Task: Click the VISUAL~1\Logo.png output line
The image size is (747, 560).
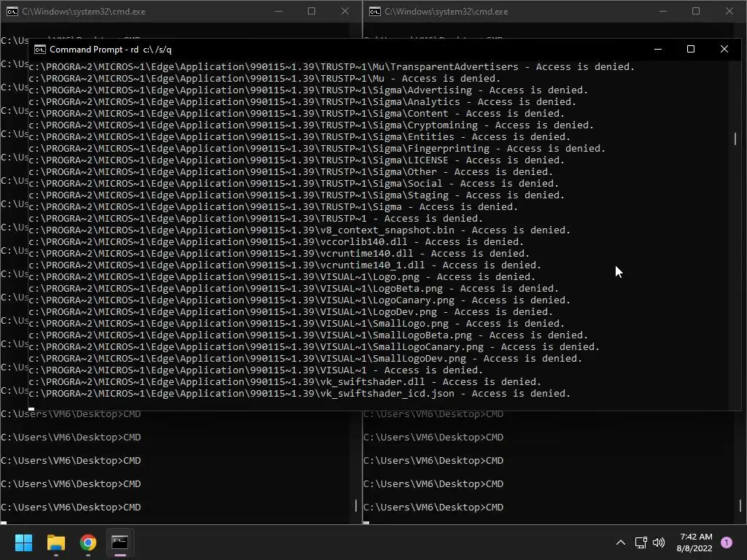Action: click(x=282, y=276)
